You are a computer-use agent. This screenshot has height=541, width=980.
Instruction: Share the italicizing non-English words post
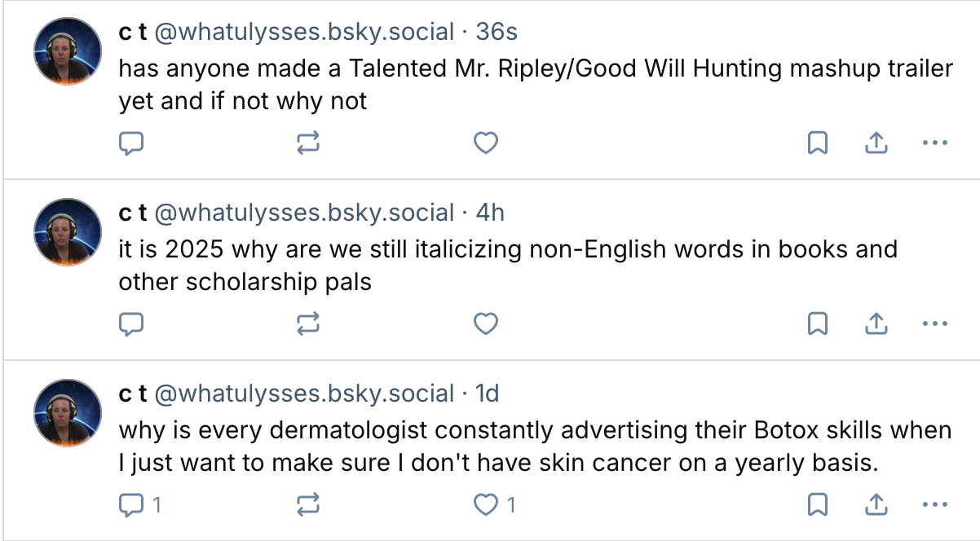click(875, 324)
